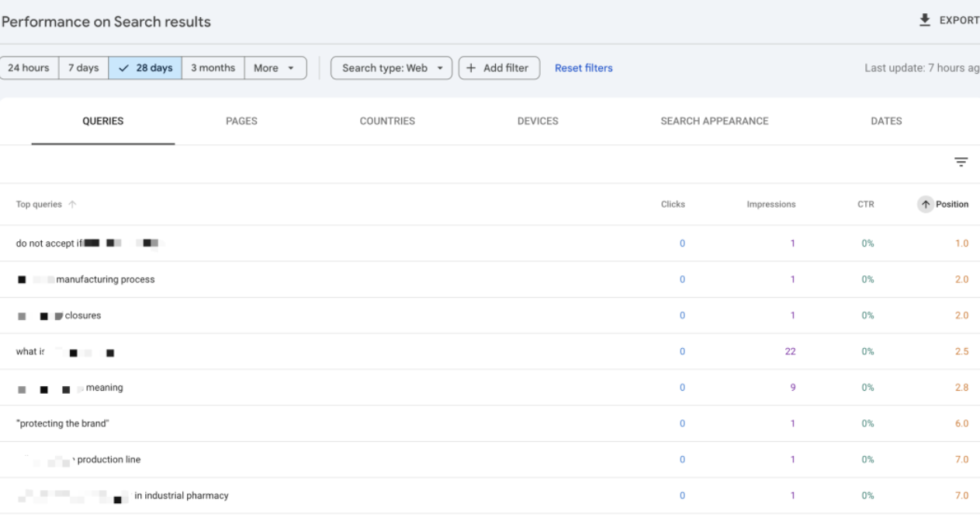Click the Export download icon
The height and width of the screenshot is (521, 980).
pyautogui.click(x=924, y=21)
